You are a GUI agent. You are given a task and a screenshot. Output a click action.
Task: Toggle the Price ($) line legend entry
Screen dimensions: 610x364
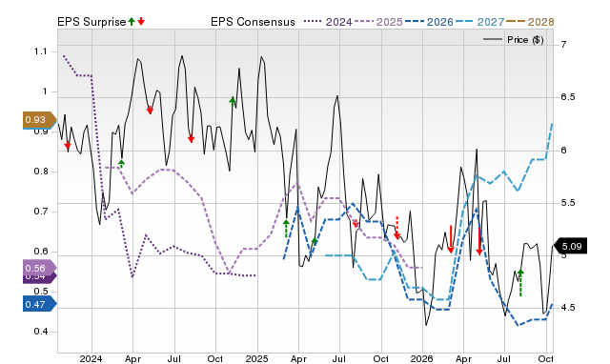(514, 40)
